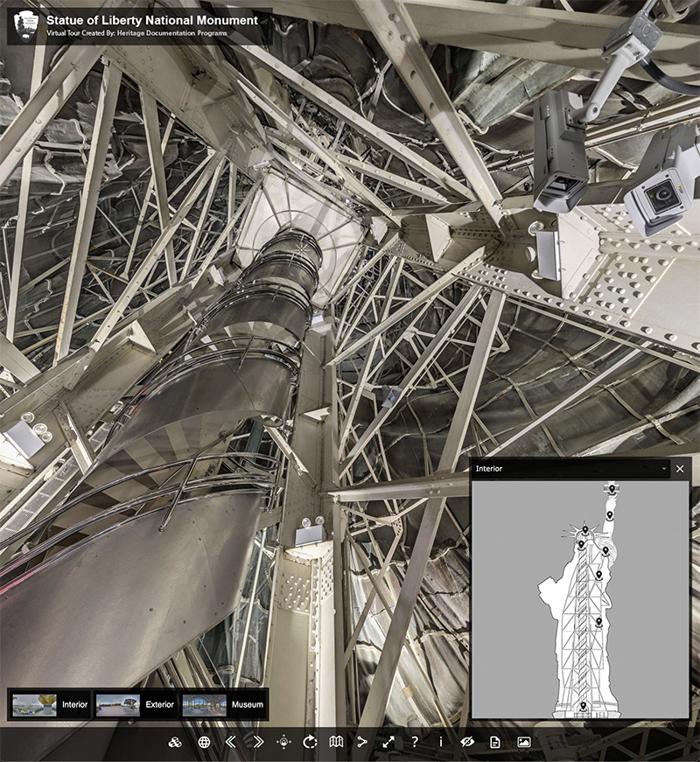This screenshot has width=700, height=762.
Task: Start auto-rotation with circular arrow icon
Action: coord(310,742)
